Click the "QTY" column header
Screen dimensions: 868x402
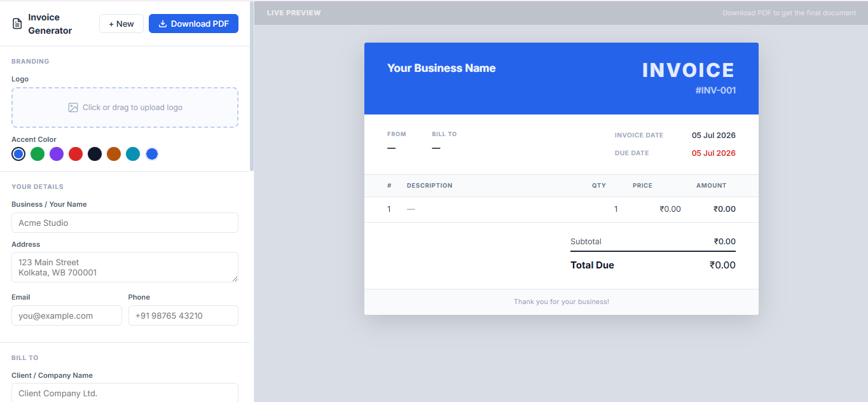(x=599, y=186)
